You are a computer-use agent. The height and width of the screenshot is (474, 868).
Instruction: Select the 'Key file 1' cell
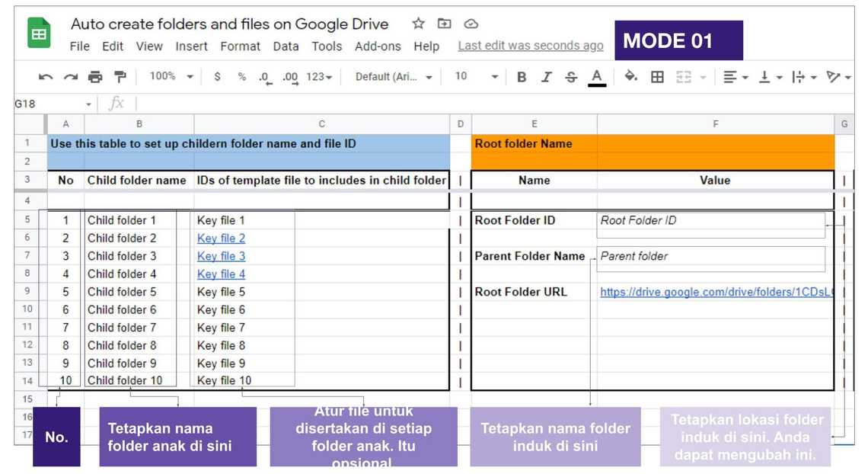[321, 220]
